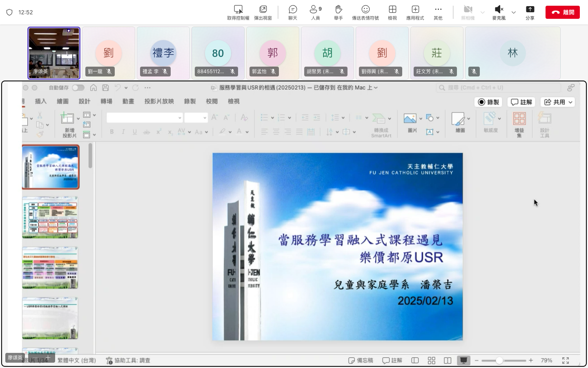Click the zoom slider handle

click(x=499, y=360)
